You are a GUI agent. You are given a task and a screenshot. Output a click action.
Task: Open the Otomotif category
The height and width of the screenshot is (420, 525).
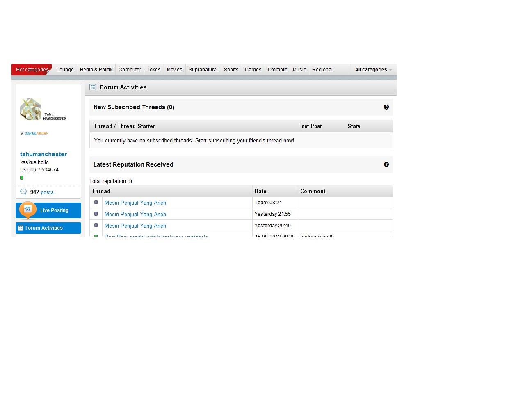coord(277,70)
